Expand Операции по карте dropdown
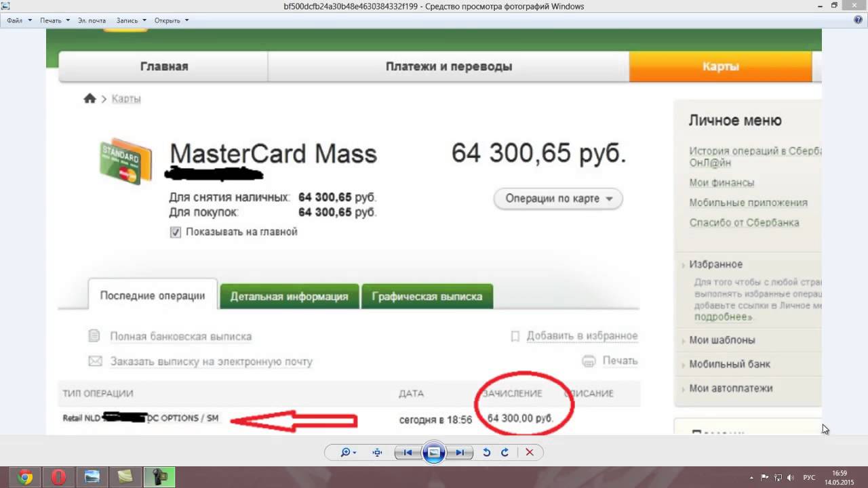Screen dimensions: 868x488 [558, 199]
